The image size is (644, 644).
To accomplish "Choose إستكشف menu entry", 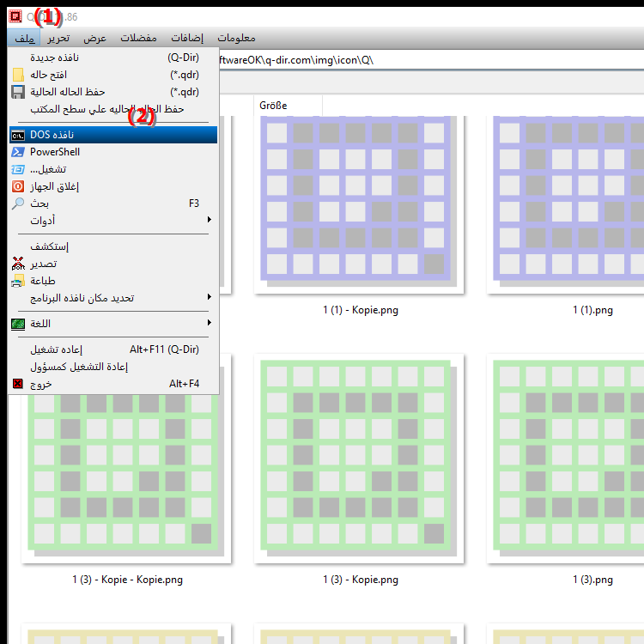I will [113, 246].
